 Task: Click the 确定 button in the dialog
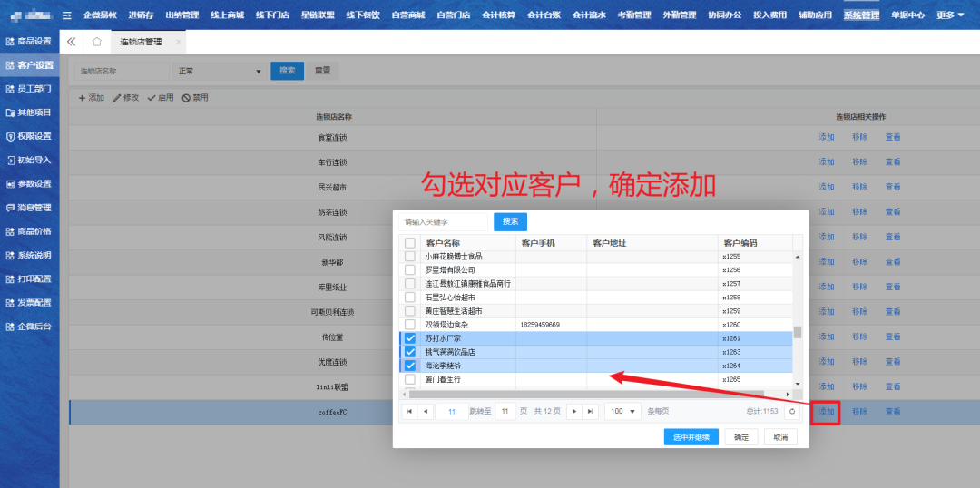[741, 437]
